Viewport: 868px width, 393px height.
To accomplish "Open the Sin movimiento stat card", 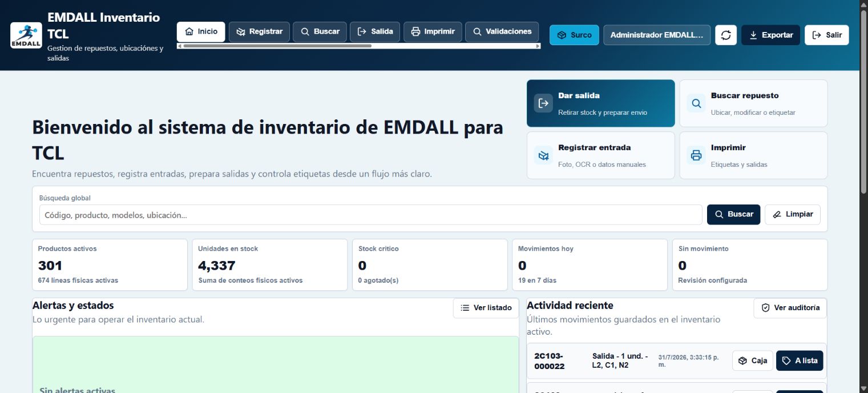I will point(750,264).
